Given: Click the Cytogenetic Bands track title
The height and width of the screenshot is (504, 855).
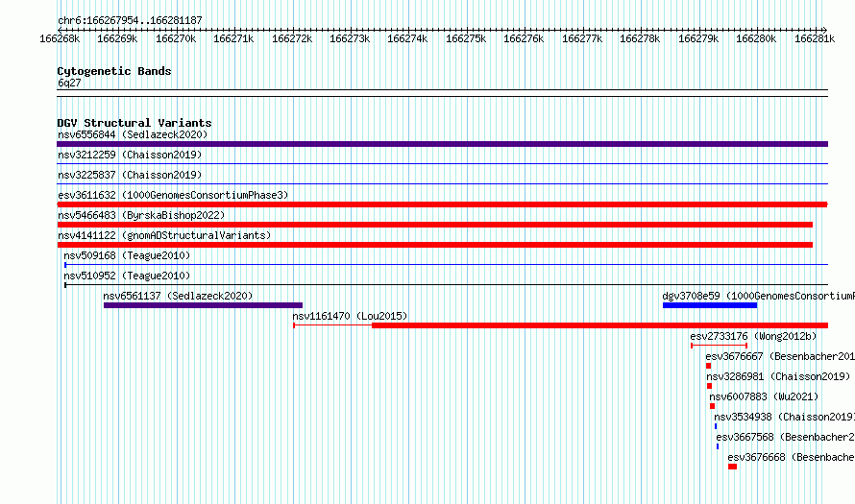Looking at the screenshot, I should coord(114,71).
